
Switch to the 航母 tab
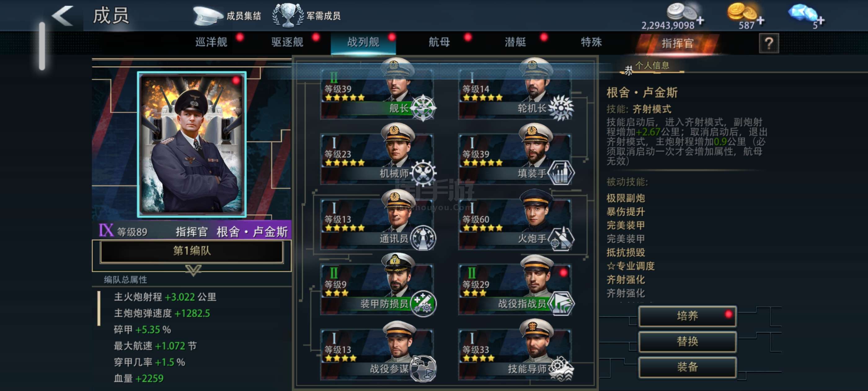point(439,42)
